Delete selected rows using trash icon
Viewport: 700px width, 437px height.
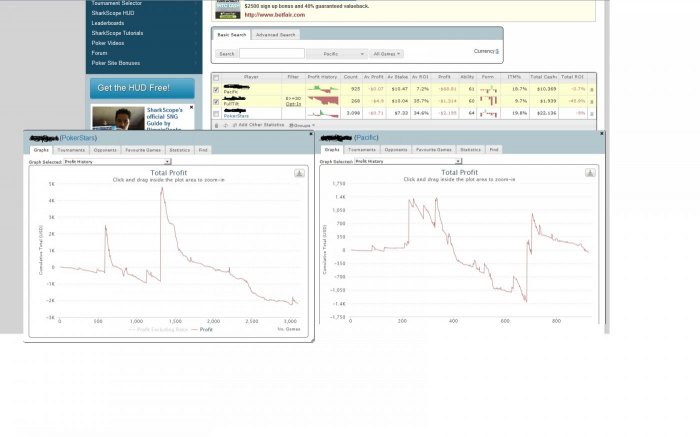[217, 126]
